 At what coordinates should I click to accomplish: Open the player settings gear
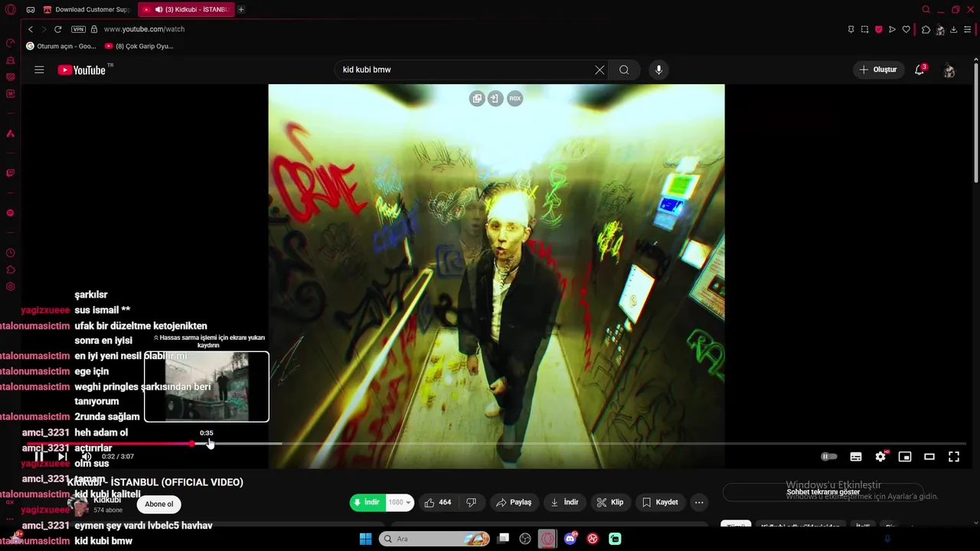(880, 456)
